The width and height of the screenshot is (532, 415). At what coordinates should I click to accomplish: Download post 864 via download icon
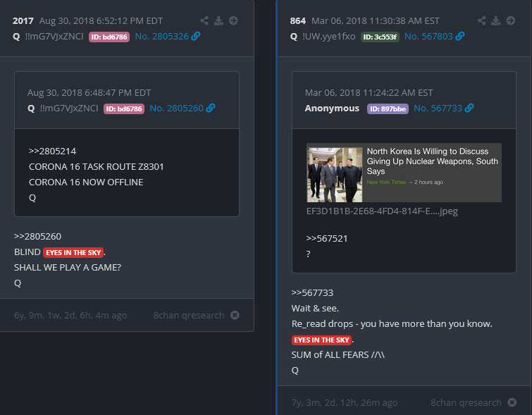pos(496,20)
